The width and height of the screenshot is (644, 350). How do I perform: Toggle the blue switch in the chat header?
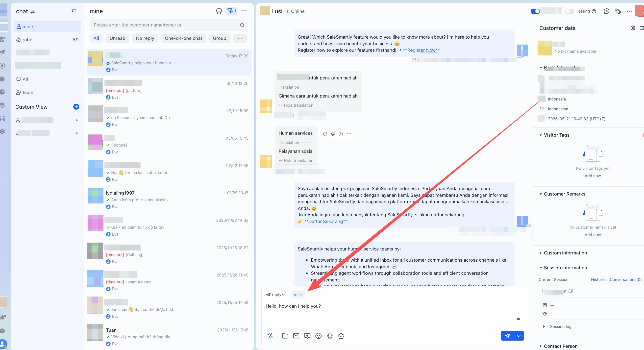(535, 11)
